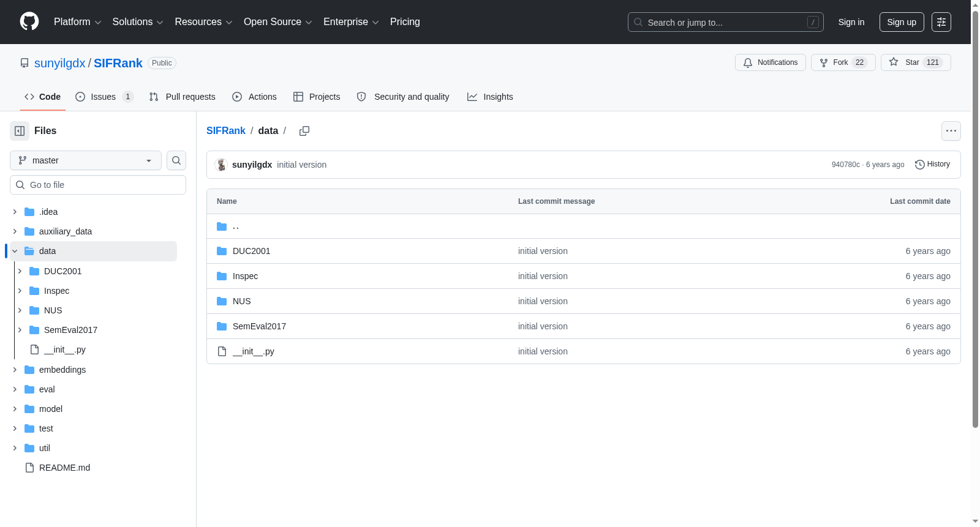Screen dimensions: 980x527
Task: Go up via parent directory folder icon
Action: [x=222, y=226]
